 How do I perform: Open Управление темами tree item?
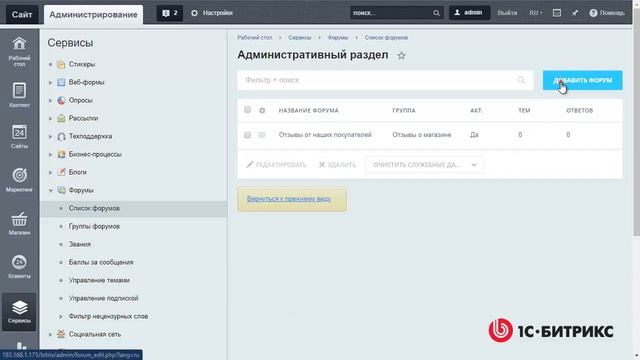point(99,280)
